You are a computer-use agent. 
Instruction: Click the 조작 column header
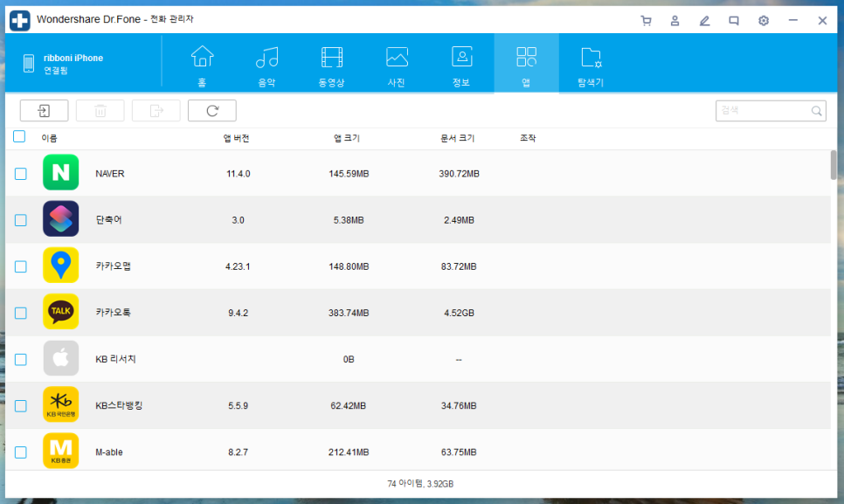528,138
